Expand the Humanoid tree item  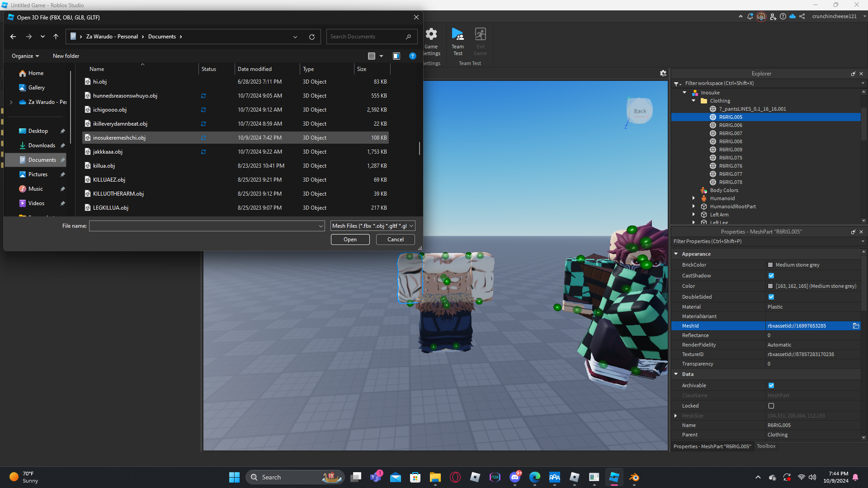click(693, 198)
